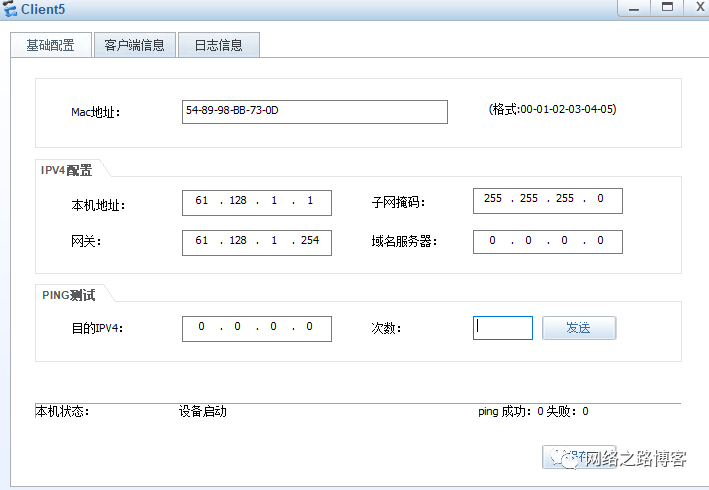
Task: Click the first octet 255 in 子网掩码
Action: click(x=492, y=198)
